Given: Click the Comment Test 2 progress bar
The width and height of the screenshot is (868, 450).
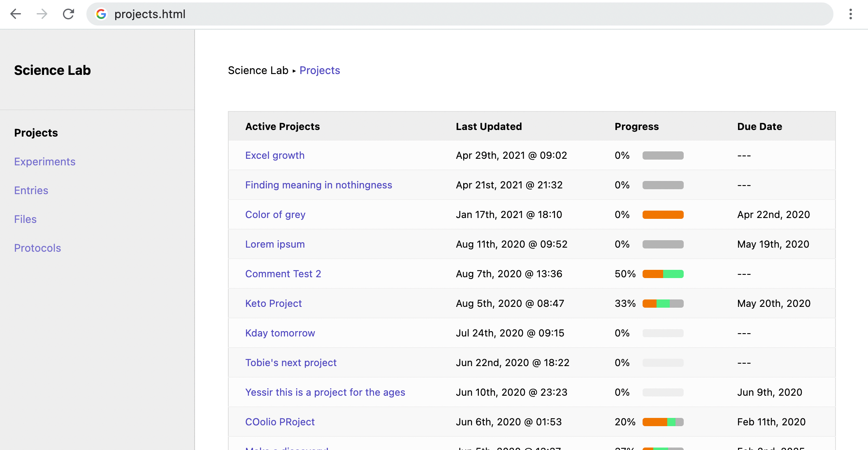Looking at the screenshot, I should pos(663,274).
